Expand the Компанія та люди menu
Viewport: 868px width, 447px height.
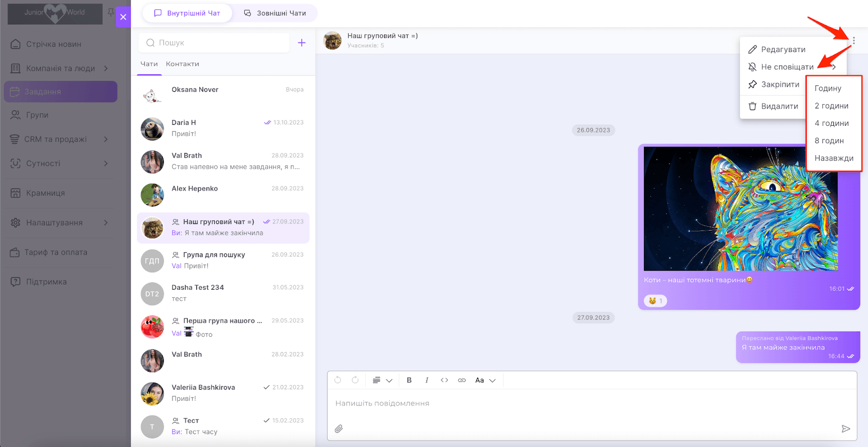click(61, 68)
